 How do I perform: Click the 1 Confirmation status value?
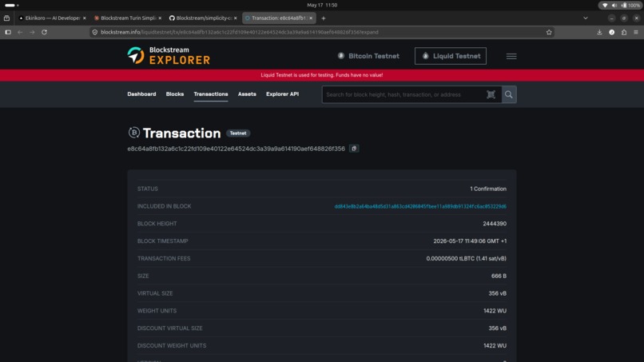pyautogui.click(x=488, y=189)
